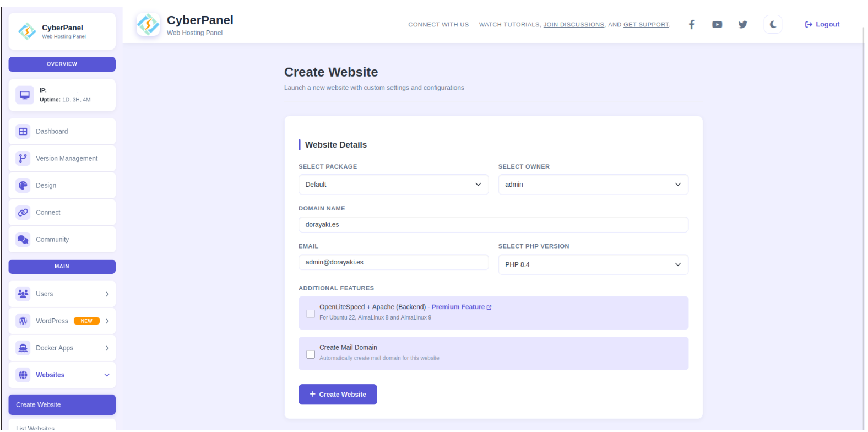Expand the Users submenu chevron

pyautogui.click(x=107, y=294)
